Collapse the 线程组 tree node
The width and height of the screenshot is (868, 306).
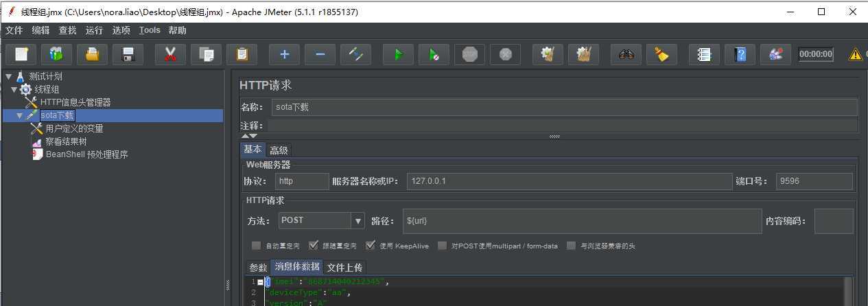(x=14, y=89)
